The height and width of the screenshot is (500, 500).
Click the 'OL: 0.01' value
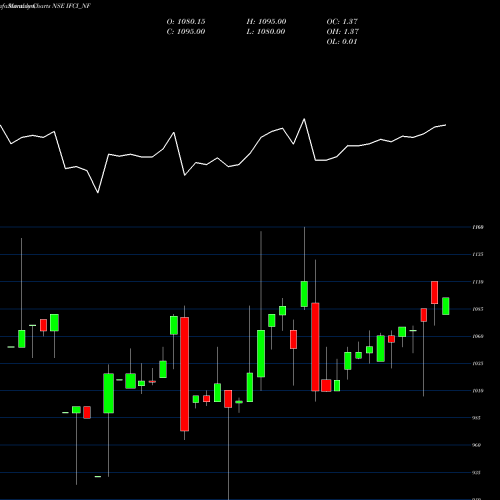click(342, 42)
